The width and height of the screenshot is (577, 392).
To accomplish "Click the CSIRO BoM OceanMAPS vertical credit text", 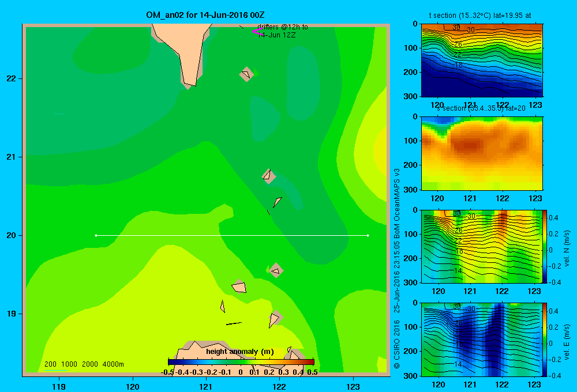I will pos(397,269).
